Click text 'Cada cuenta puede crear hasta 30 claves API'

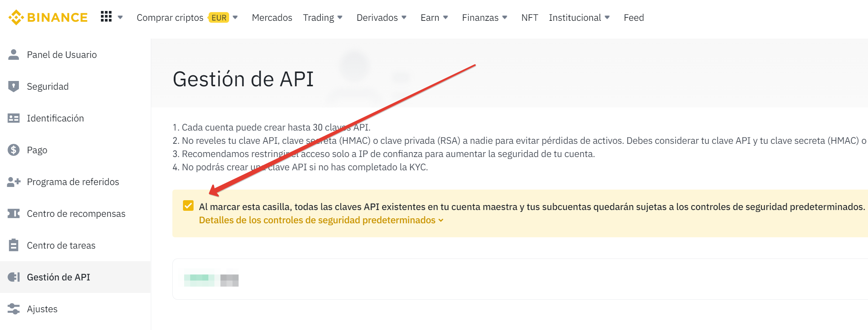coord(276,127)
